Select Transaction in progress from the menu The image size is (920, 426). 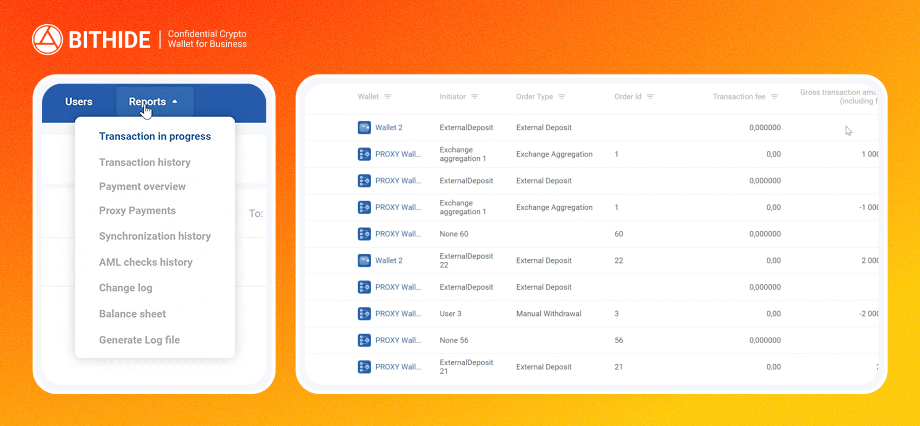155,137
